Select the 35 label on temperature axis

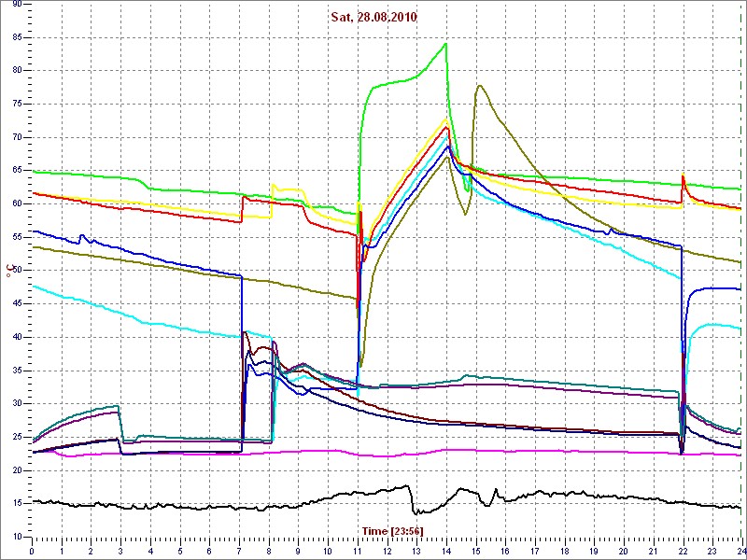coord(17,371)
